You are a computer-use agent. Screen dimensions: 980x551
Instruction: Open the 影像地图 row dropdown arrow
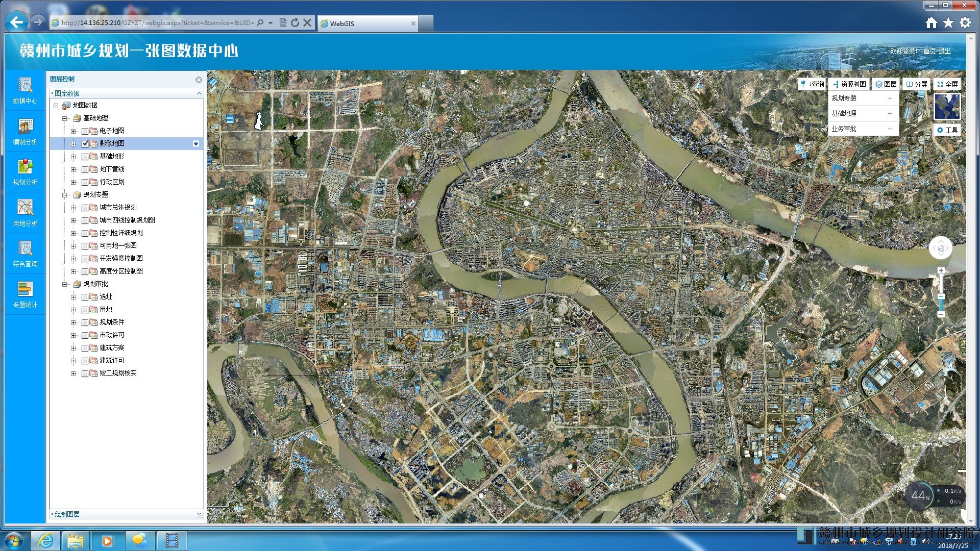[196, 144]
